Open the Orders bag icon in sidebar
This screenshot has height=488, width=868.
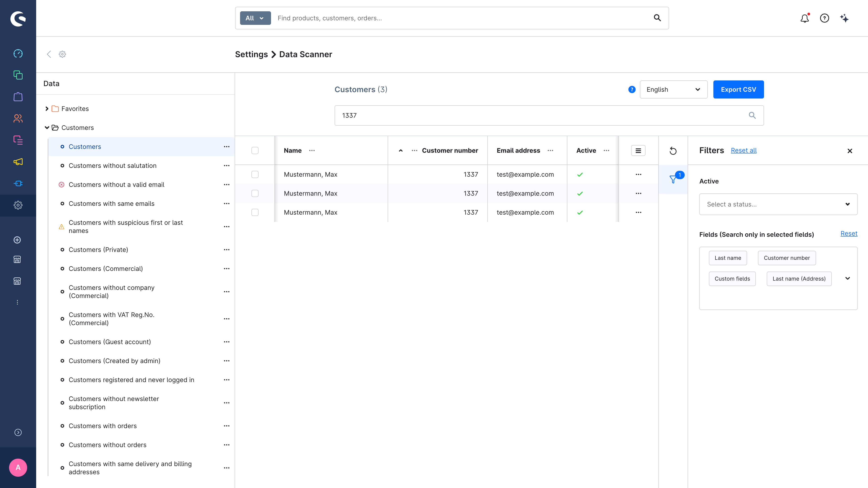(18, 97)
